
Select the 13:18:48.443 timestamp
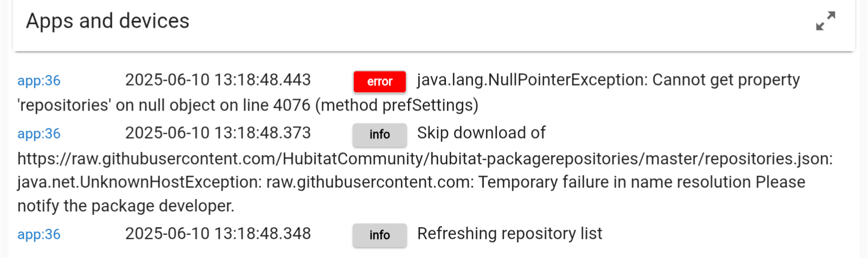(x=218, y=80)
